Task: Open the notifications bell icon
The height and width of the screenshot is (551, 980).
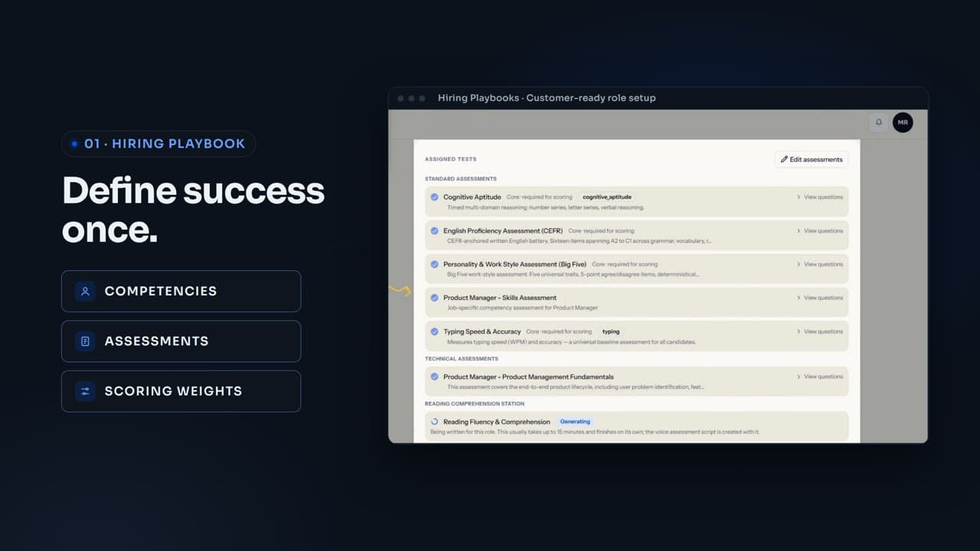Action: [x=879, y=122]
